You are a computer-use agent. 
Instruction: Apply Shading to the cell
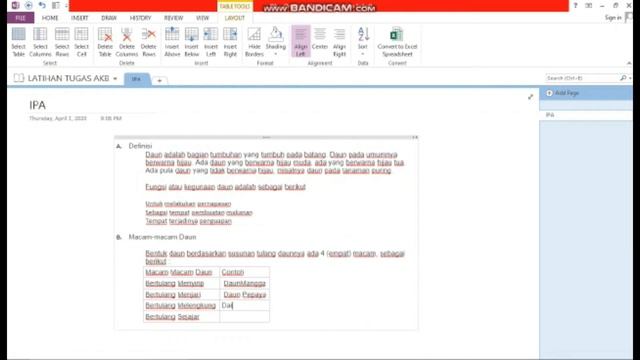coord(276,38)
